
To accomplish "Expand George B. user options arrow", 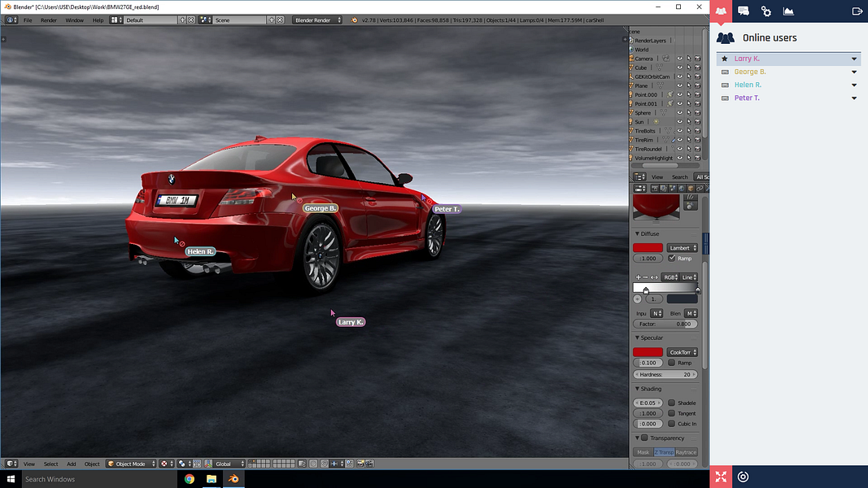I will (x=854, y=72).
